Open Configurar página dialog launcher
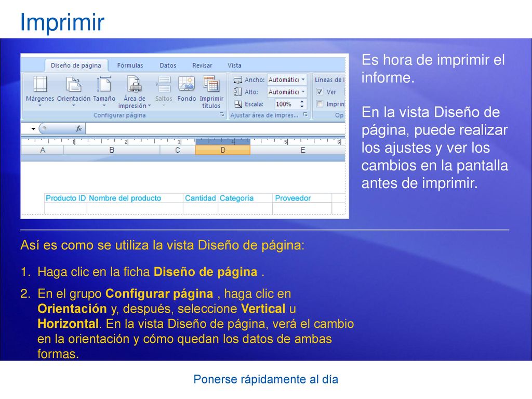This screenshot has width=532, height=399. [222, 115]
